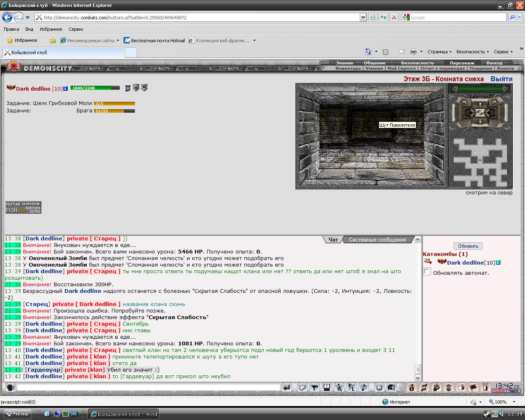Move backward with the navigation down arrow
The width and height of the screenshot is (525, 420).
(479, 122)
